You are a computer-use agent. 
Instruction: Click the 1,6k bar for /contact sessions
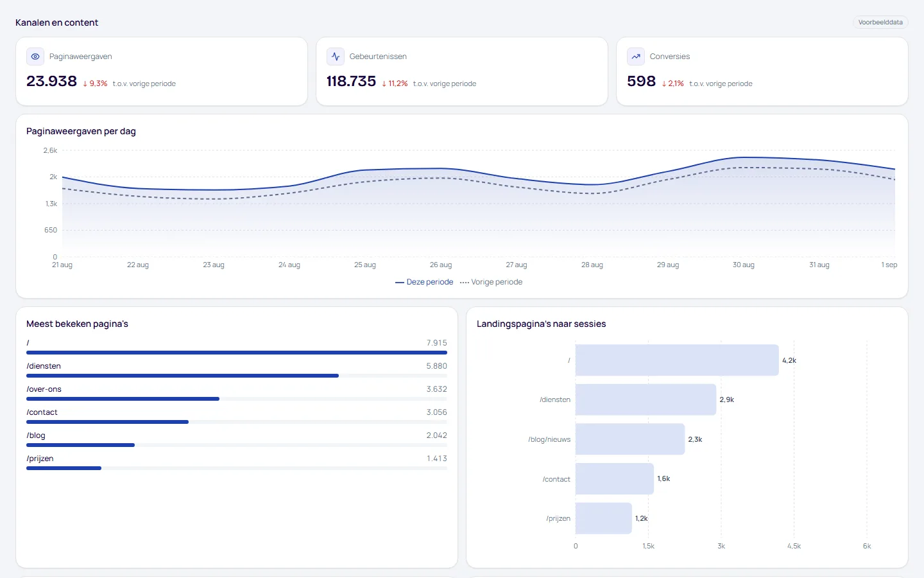pos(615,479)
